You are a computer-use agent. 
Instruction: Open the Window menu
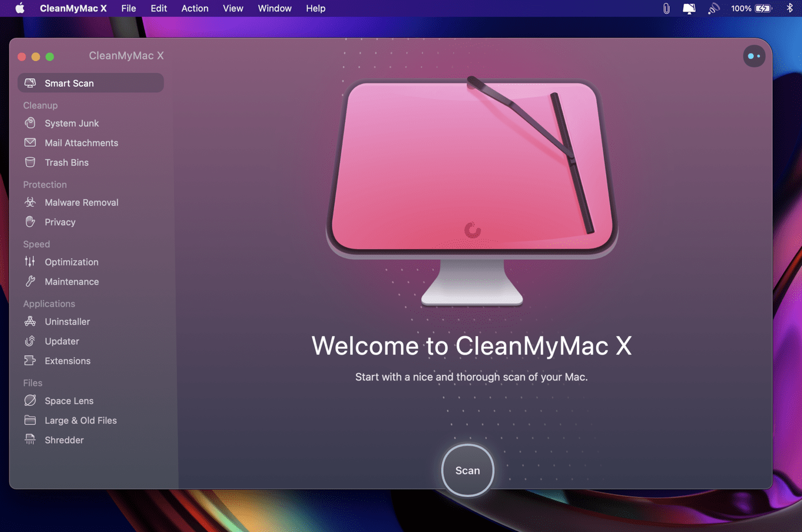274,8
